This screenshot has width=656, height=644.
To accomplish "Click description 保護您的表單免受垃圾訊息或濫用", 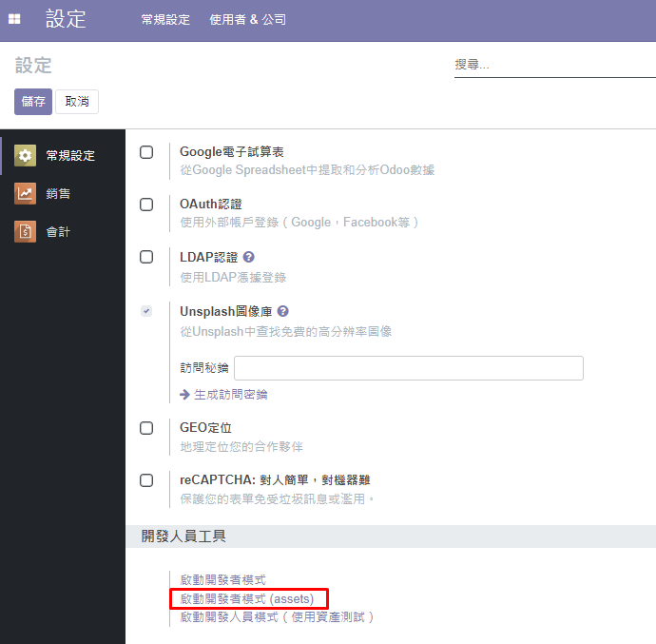I will tap(278, 499).
